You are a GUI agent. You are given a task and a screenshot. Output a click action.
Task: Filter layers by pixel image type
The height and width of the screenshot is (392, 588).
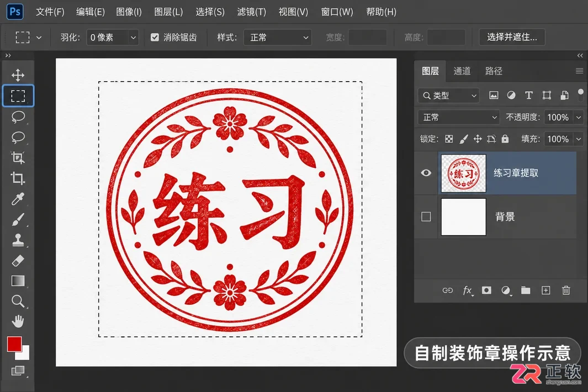(494, 96)
